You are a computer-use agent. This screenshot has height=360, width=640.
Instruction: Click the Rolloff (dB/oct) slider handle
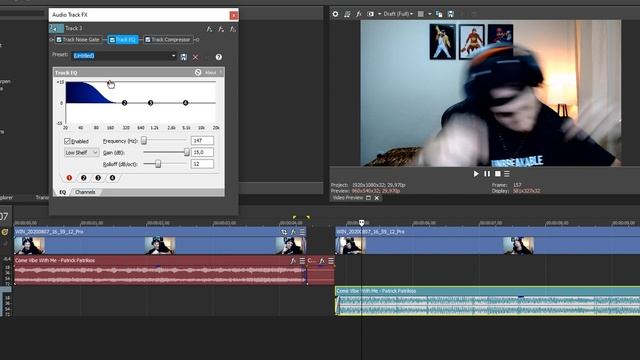pyautogui.click(x=158, y=164)
